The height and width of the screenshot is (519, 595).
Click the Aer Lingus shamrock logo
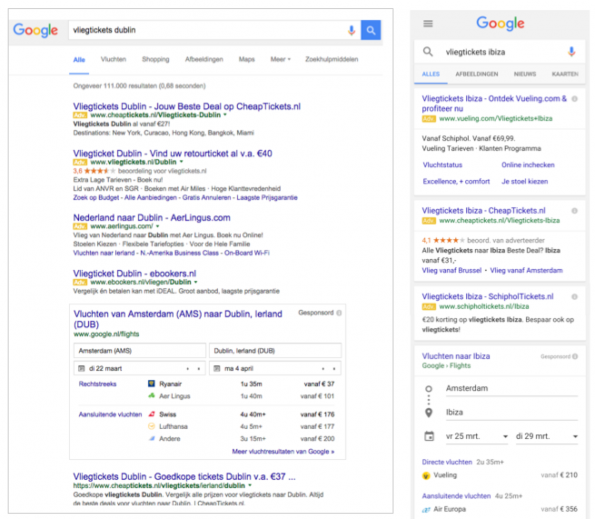(151, 396)
